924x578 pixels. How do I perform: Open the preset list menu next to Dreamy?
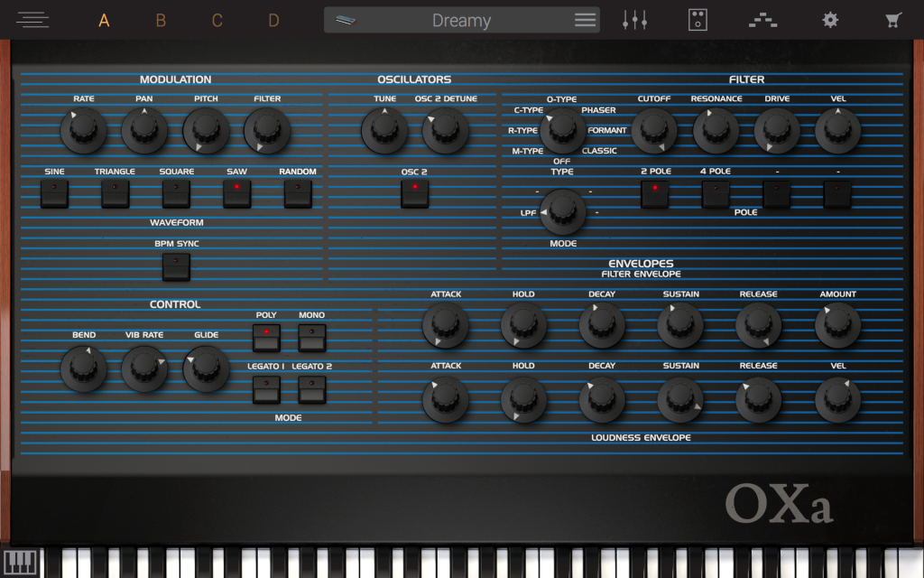point(585,20)
